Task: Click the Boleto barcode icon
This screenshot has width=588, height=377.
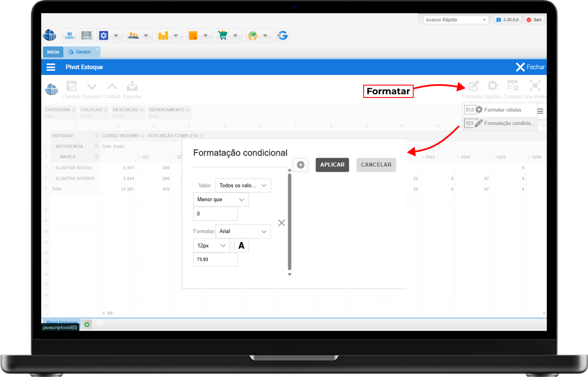Action: point(86,35)
